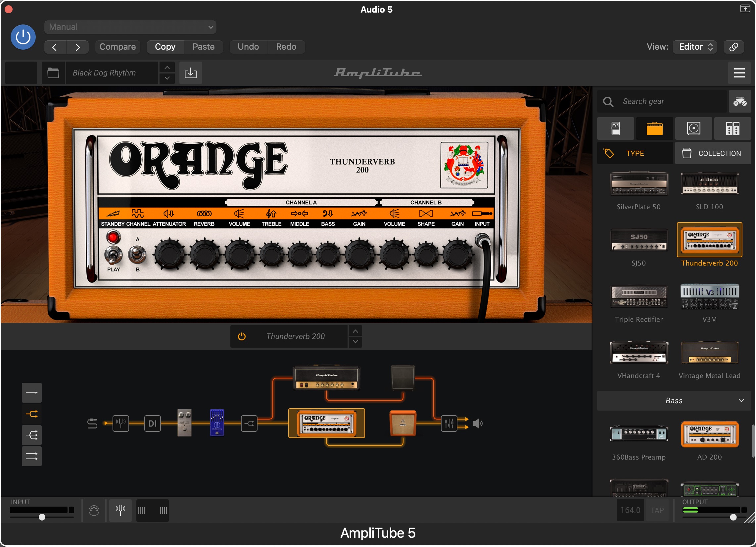
Task: Flip the STANDBY PLAY toggle switch
Action: coord(113,256)
